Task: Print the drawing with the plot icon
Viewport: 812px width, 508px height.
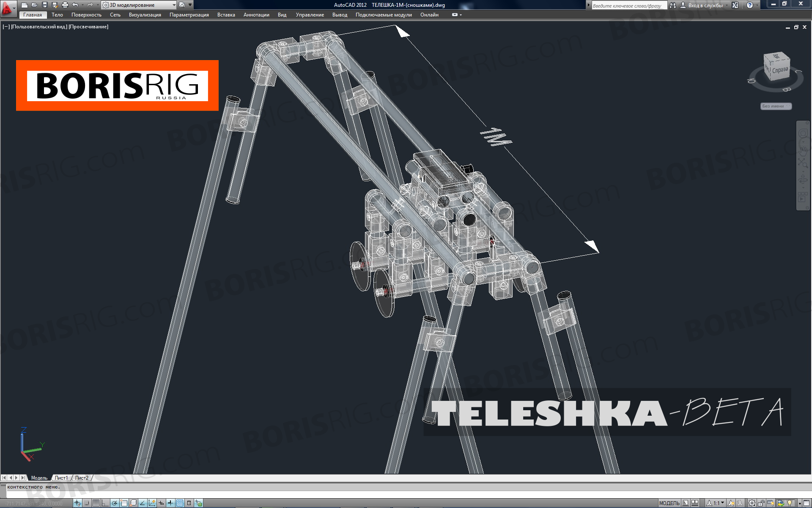Action: click(x=65, y=5)
